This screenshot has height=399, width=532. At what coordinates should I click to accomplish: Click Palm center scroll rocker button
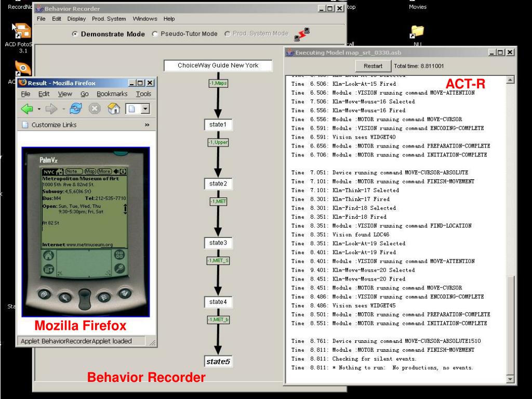(85, 299)
